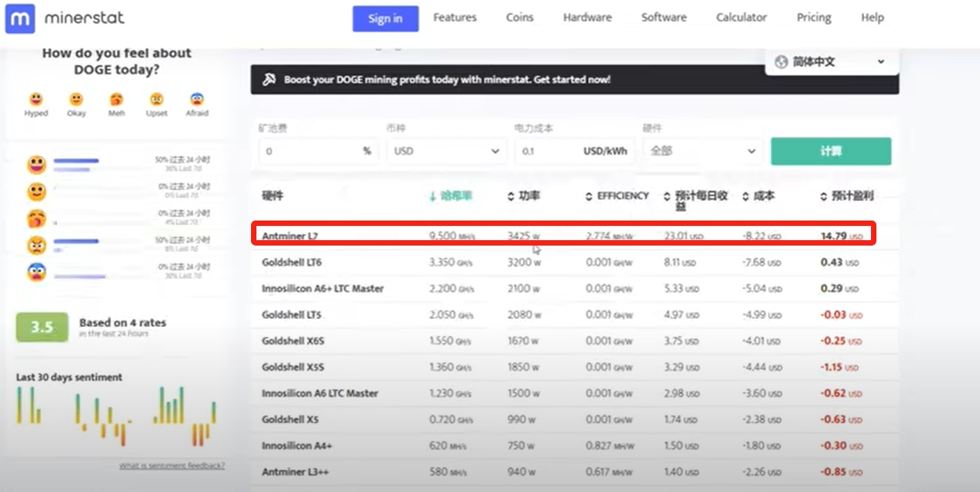Open the Pricing page
This screenshot has width=980, height=492.
pos(814,18)
